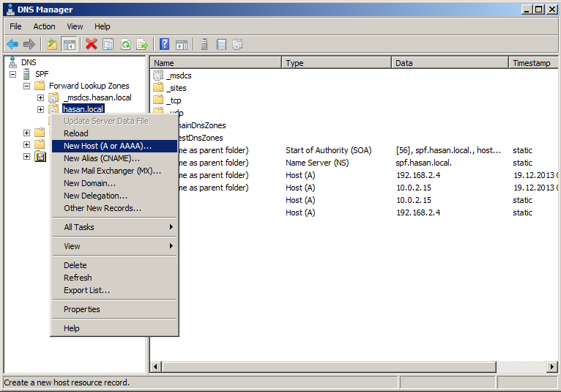The height and width of the screenshot is (392, 561).
Task: Click the Forward arrow toolbar icon
Action: (x=29, y=45)
